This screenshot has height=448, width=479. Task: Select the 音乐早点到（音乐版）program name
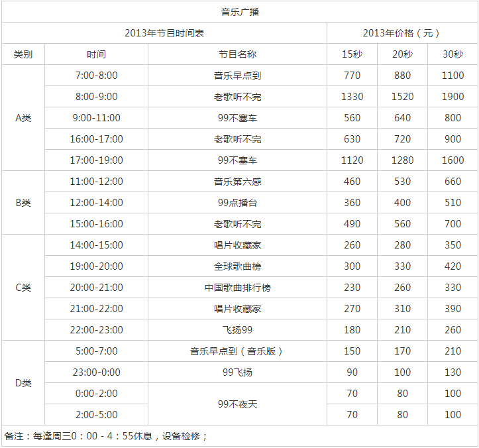[237, 351]
